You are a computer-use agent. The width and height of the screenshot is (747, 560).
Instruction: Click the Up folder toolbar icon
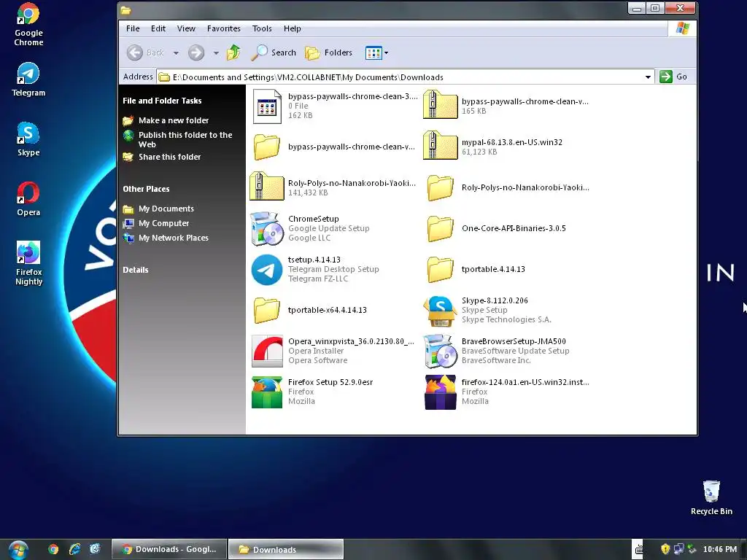coord(233,52)
